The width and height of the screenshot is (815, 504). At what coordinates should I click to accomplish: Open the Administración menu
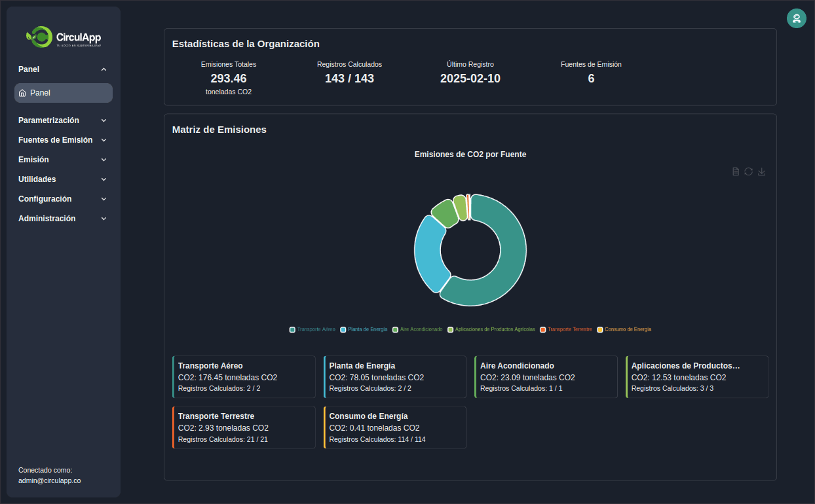63,219
